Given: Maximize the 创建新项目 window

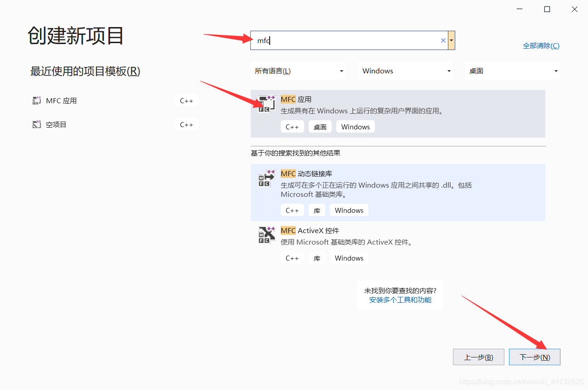Looking at the screenshot, I should (547, 9).
